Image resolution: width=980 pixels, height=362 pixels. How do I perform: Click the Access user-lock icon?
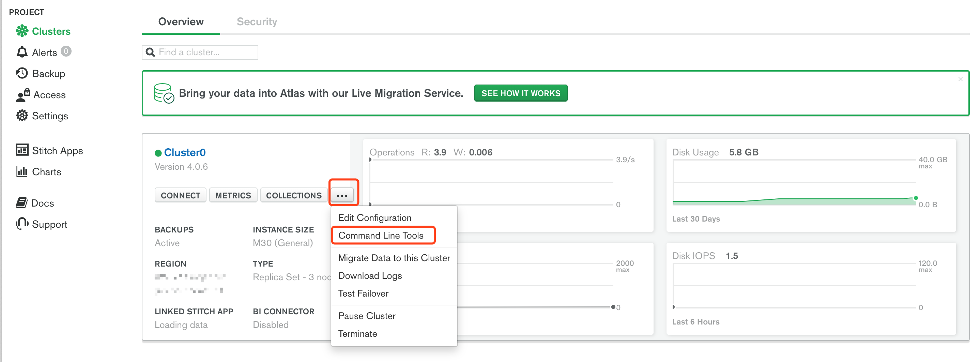click(x=23, y=95)
